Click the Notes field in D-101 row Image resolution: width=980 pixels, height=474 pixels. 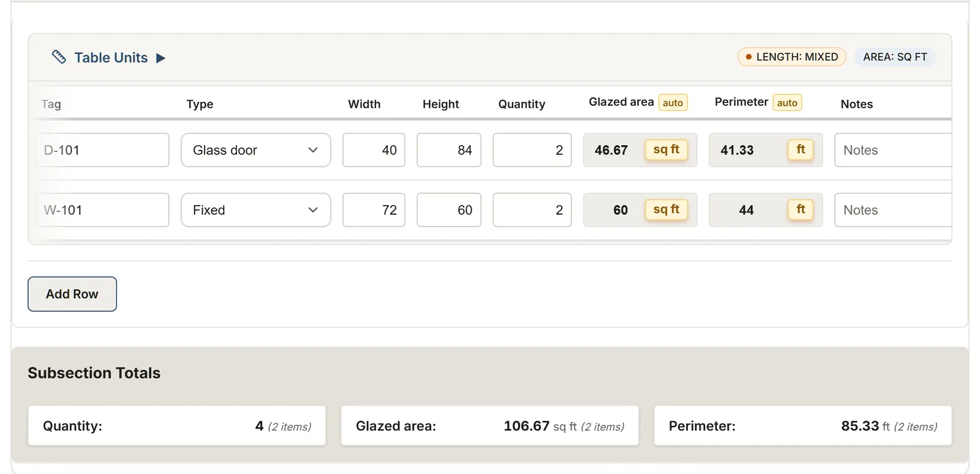tap(893, 150)
